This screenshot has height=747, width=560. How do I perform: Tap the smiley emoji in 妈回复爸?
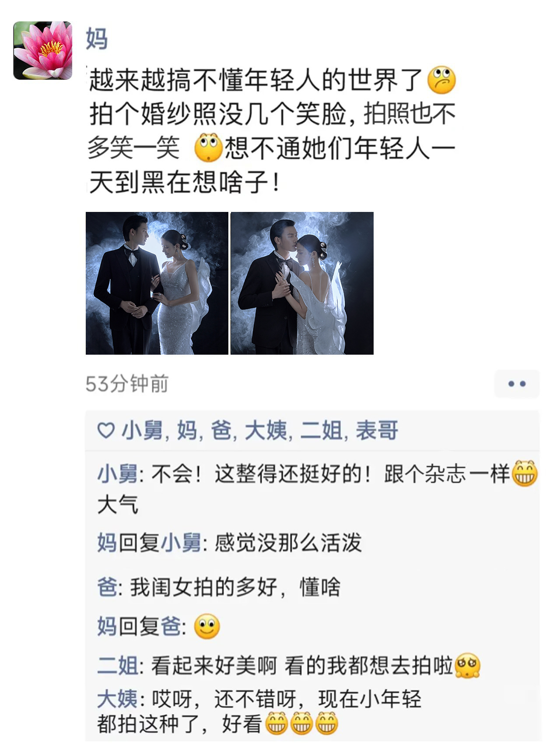(206, 627)
